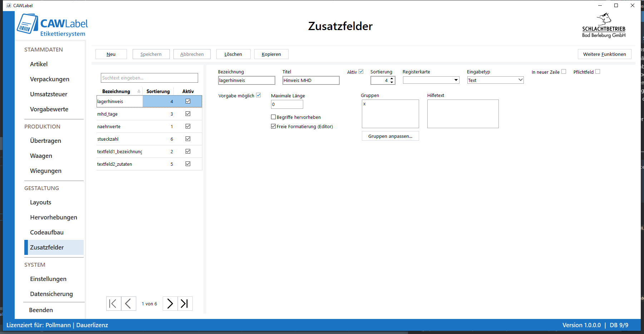Screen dimensions: 644x334
Task: Enable Begriffe hervorheben checkbox
Action: tap(274, 117)
